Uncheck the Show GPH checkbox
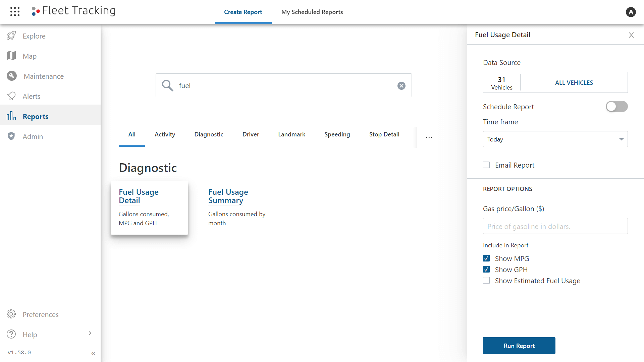 click(x=486, y=269)
